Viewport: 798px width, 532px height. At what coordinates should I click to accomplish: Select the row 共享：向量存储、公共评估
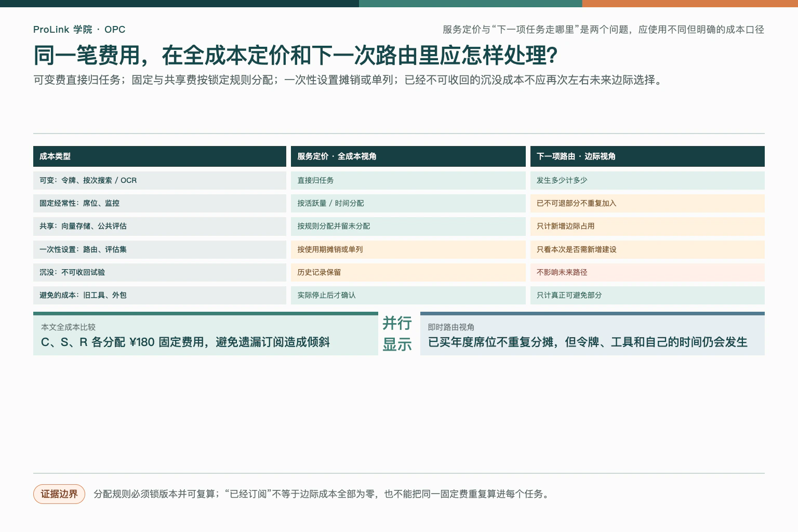pos(159,226)
